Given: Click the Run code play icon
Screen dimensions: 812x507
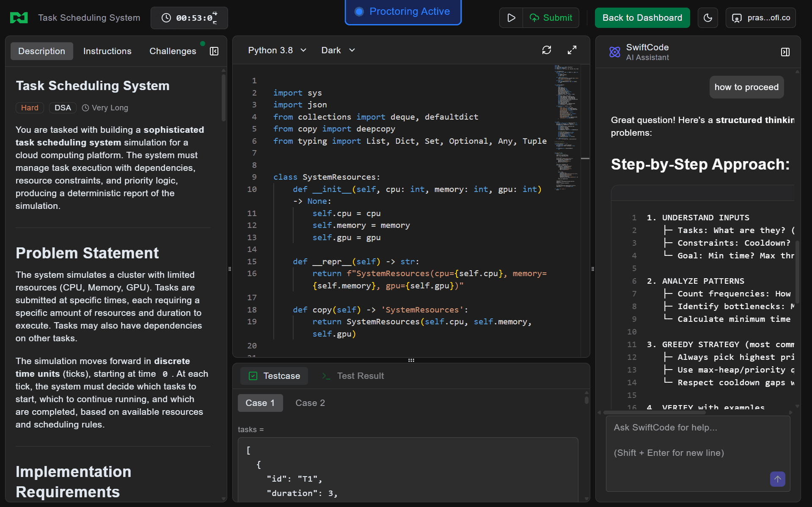Looking at the screenshot, I should point(511,18).
